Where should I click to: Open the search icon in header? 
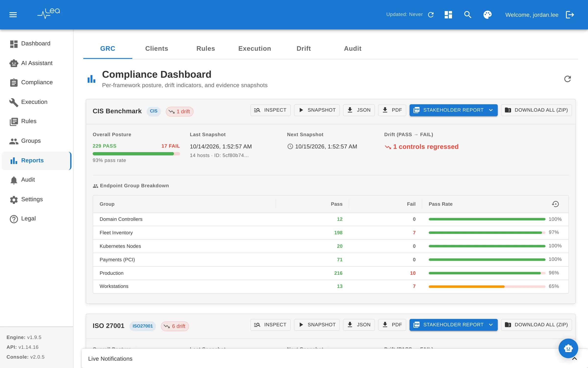pyautogui.click(x=468, y=15)
